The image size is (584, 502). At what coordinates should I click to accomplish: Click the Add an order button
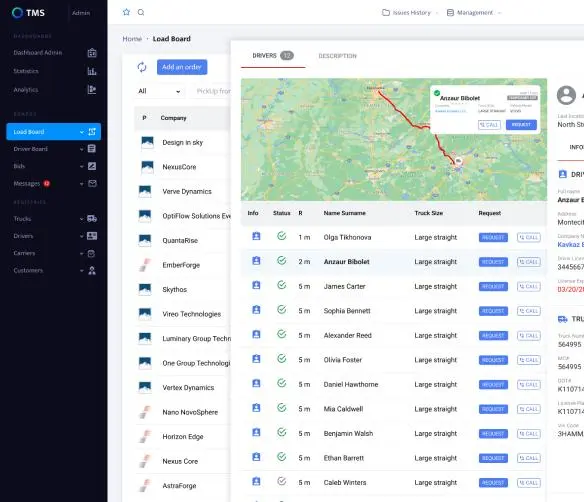point(182,67)
